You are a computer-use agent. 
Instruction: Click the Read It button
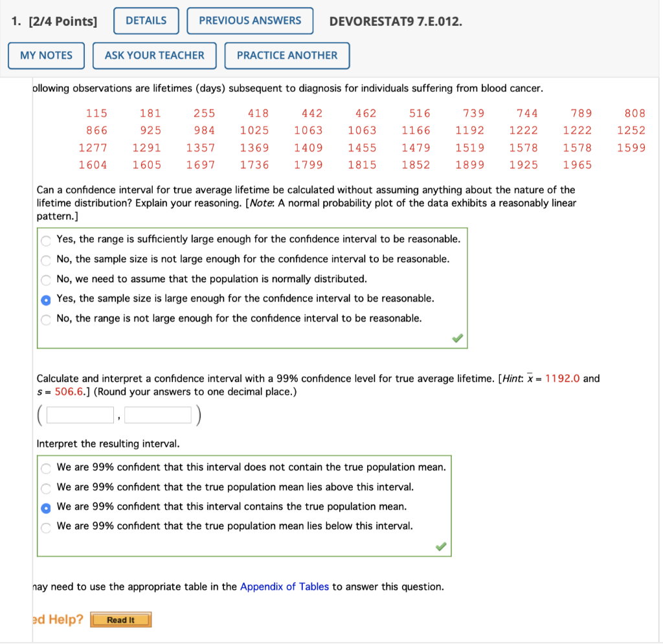121,619
